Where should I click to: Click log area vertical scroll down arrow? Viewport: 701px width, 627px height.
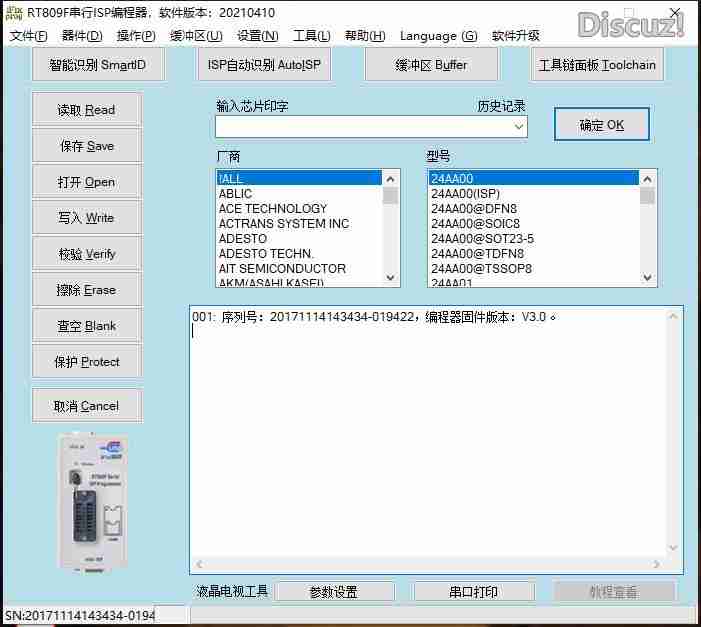coord(673,547)
